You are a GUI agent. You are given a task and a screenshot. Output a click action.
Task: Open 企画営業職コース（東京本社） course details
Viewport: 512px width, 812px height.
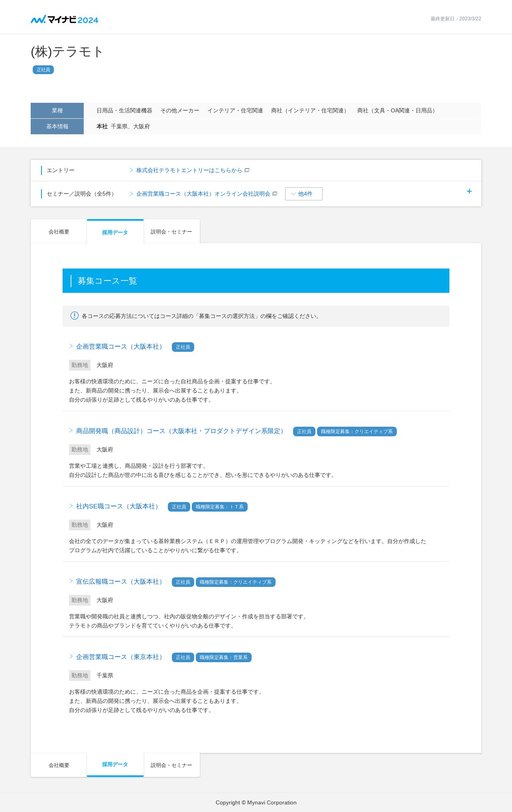121,657
